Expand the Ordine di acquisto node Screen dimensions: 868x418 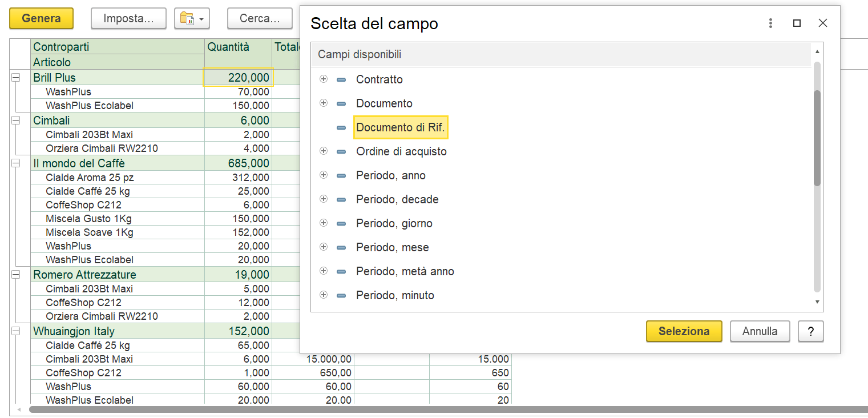click(x=324, y=151)
